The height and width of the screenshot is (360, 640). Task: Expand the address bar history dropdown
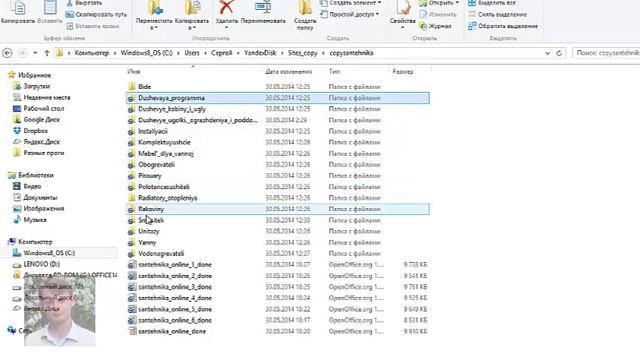point(547,53)
